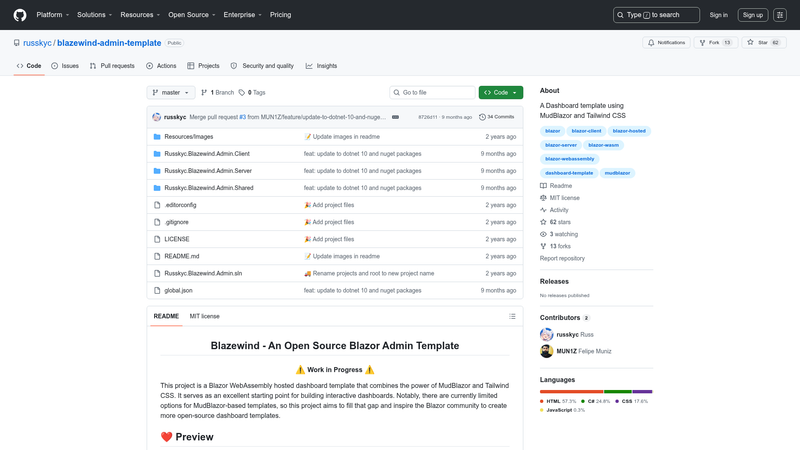Click the fork icon beside 13 forks
This screenshot has width=800, height=450.
point(543,246)
